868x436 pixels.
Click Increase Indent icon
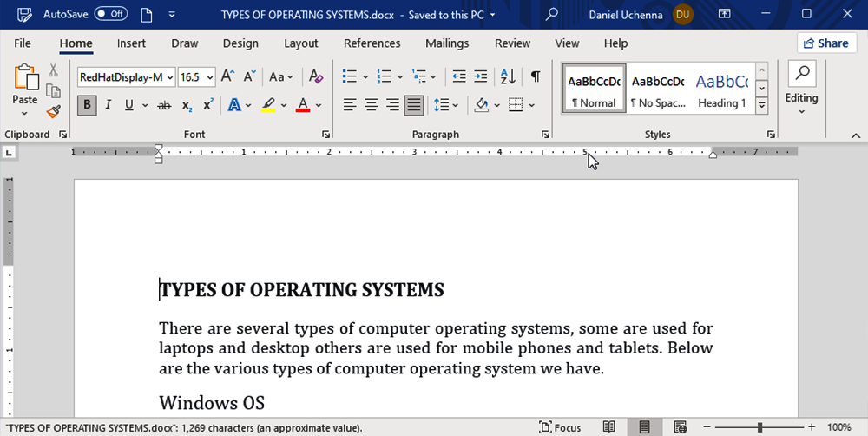481,76
